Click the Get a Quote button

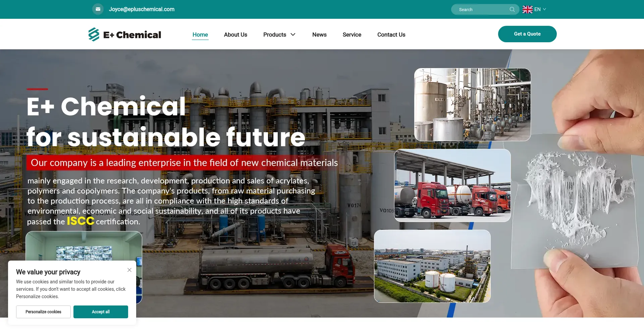point(527,34)
